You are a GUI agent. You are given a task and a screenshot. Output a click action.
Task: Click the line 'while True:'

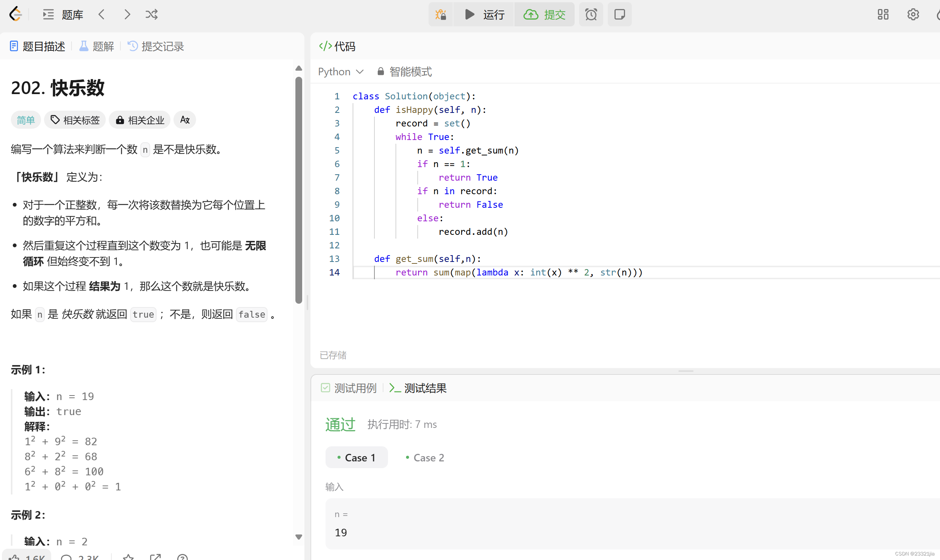(424, 137)
